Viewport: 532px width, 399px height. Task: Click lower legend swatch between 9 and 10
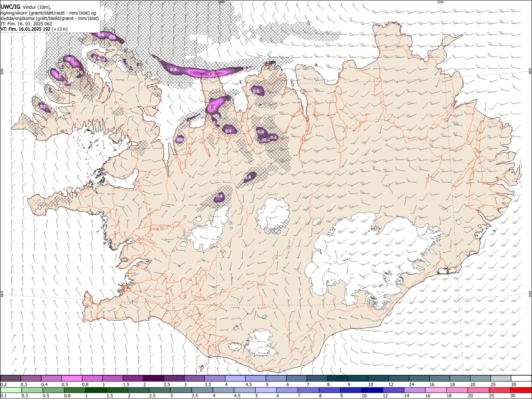[x=351, y=390]
